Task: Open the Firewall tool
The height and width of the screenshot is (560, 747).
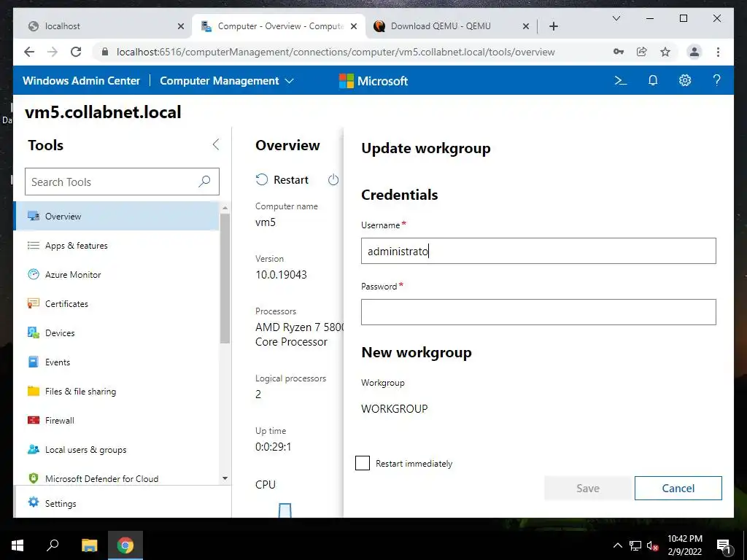Action: tap(117, 420)
